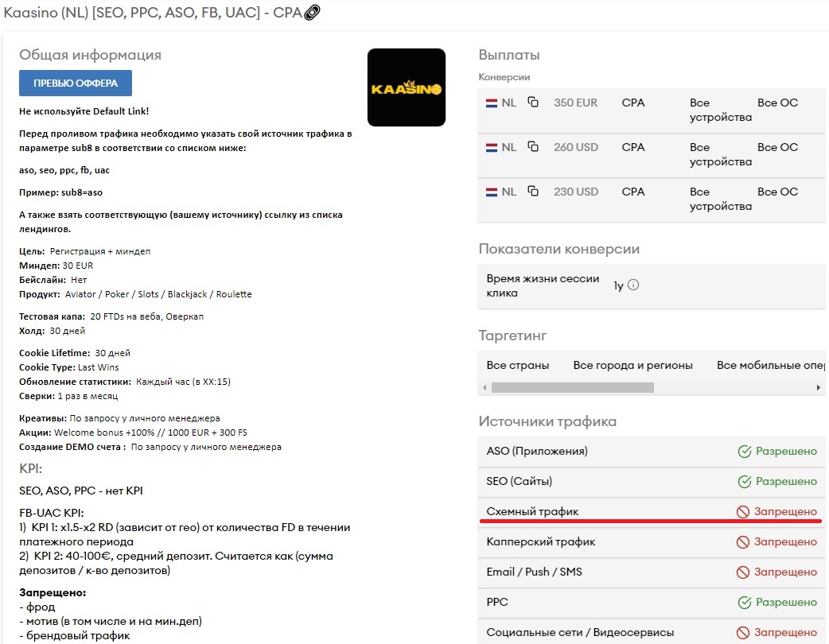Click the Схемный трафик source label
829x644 pixels.
click(x=532, y=511)
